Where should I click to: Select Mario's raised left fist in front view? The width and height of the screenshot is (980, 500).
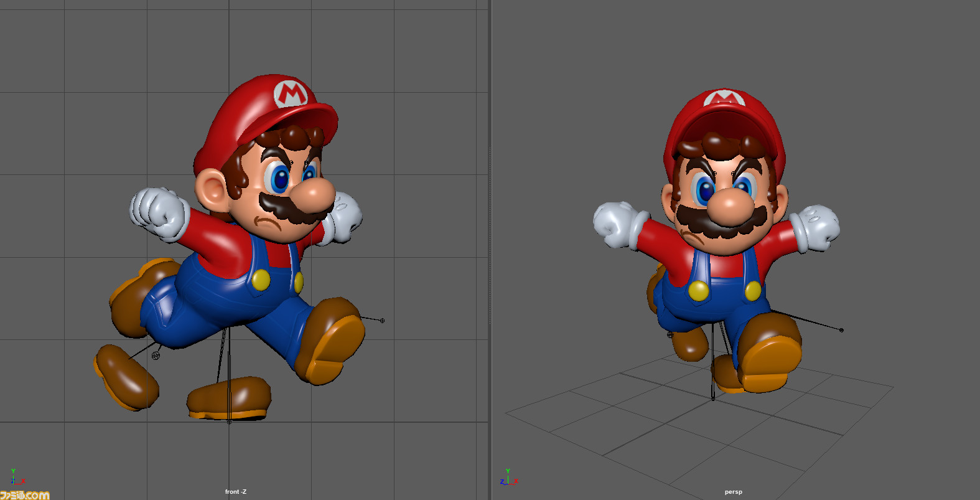click(x=160, y=213)
